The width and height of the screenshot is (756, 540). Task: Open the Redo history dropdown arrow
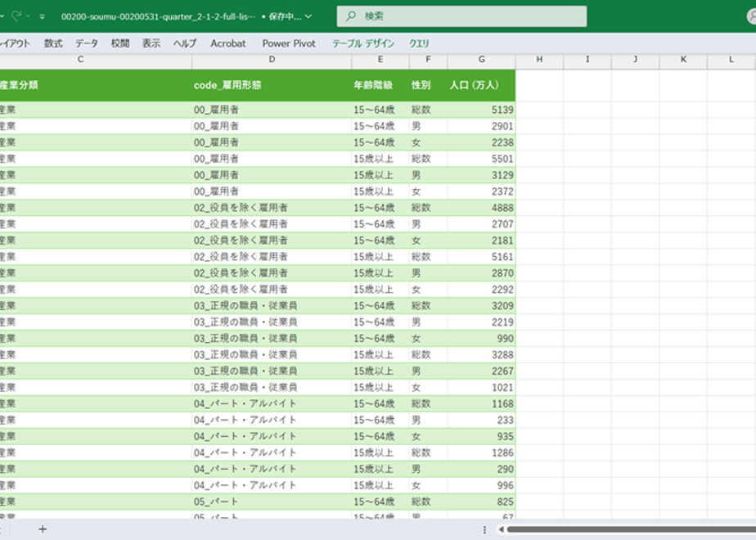pos(28,16)
